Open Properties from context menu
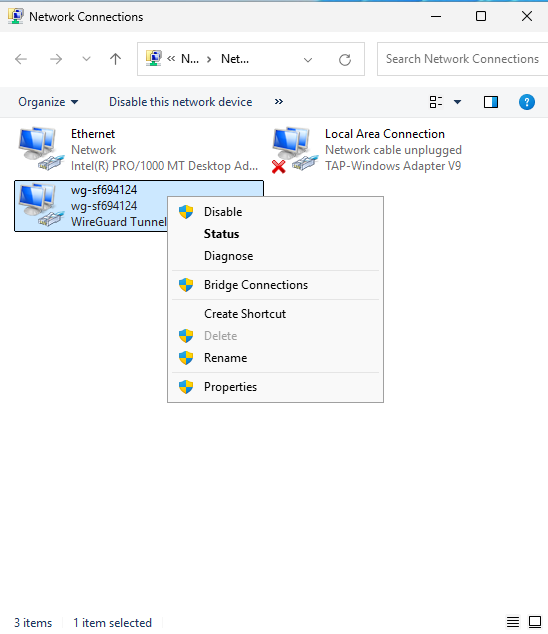Viewport: 548px width, 634px height. [275, 387]
